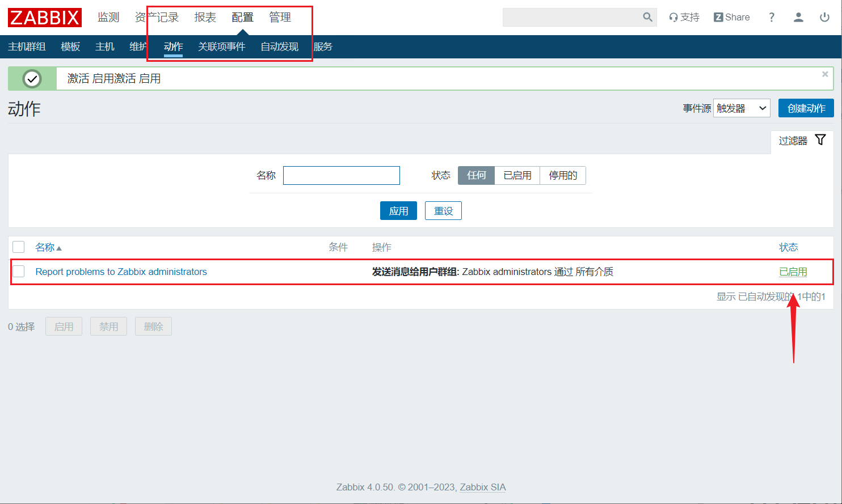Image resolution: width=842 pixels, height=504 pixels.
Task: Click the 名称 filter input field
Action: [341, 176]
